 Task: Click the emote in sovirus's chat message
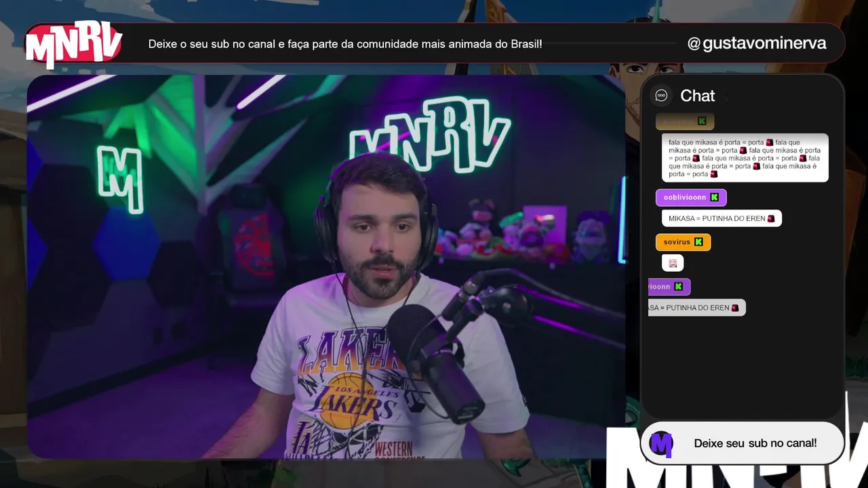(x=673, y=263)
